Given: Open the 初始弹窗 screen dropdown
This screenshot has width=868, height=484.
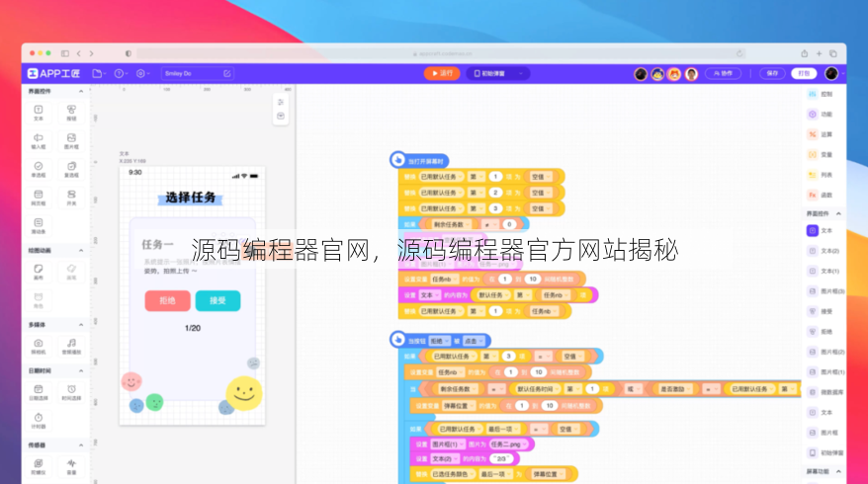Looking at the screenshot, I should point(498,73).
